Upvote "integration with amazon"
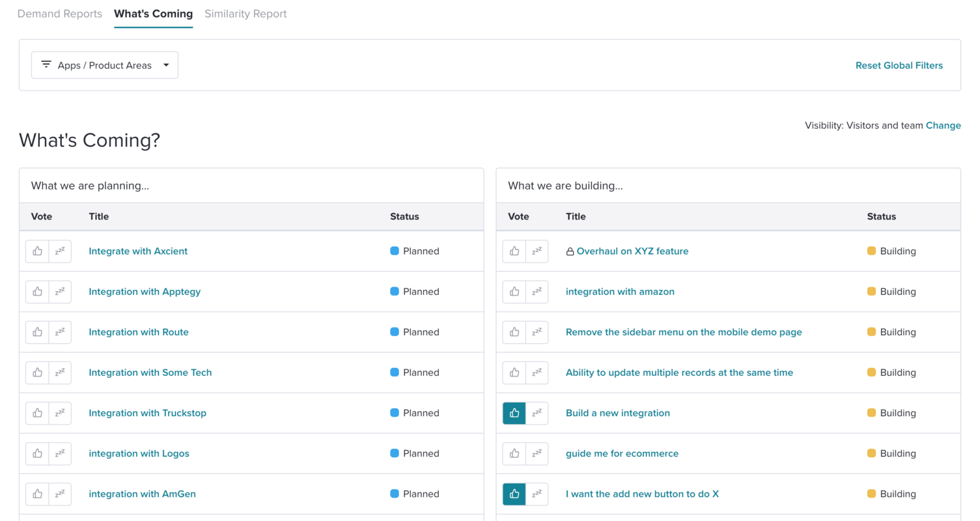The width and height of the screenshot is (980, 521). pyautogui.click(x=514, y=291)
